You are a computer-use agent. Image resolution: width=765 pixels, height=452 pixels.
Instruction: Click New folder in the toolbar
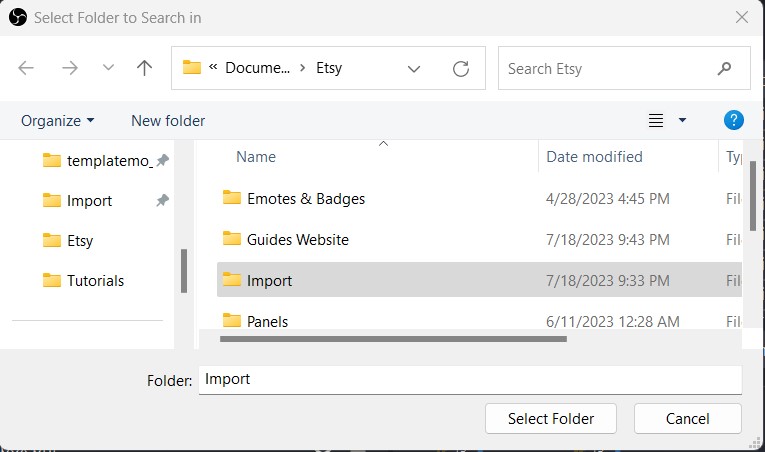point(168,121)
